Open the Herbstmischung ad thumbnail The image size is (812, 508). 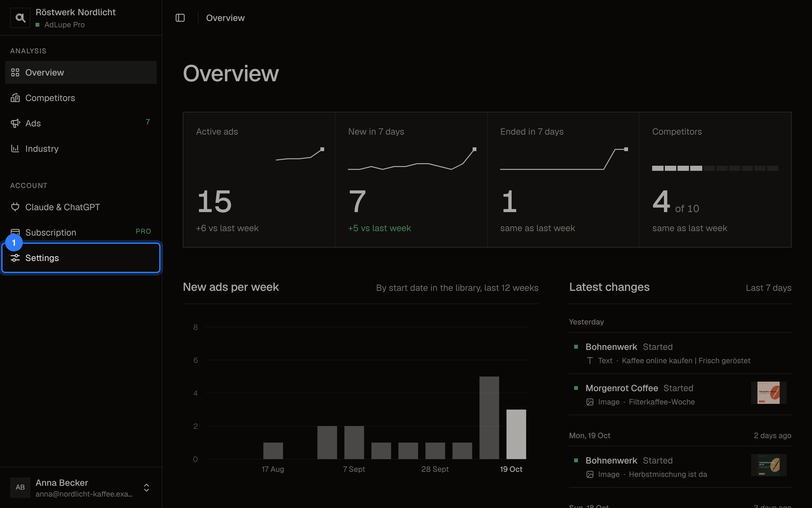tap(768, 465)
